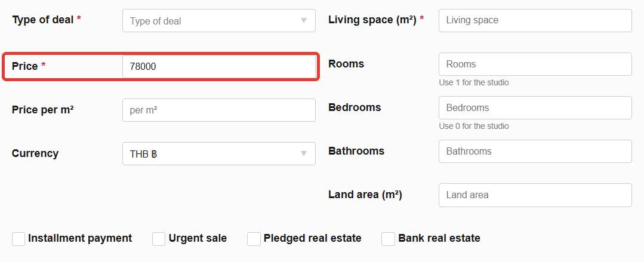The image size is (644, 262).
Task: Focus the Price field containing 78000
Action: 218,67
